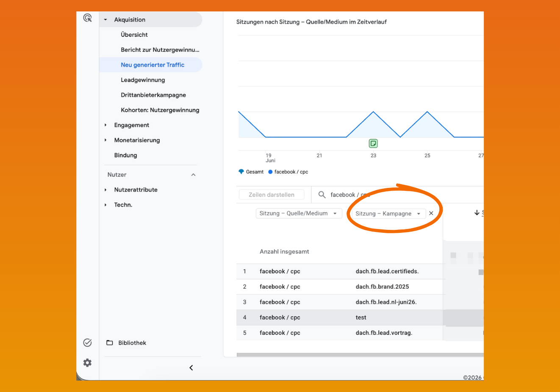Click the green annotation note on chart
The image size is (560, 392).
pyautogui.click(x=373, y=144)
